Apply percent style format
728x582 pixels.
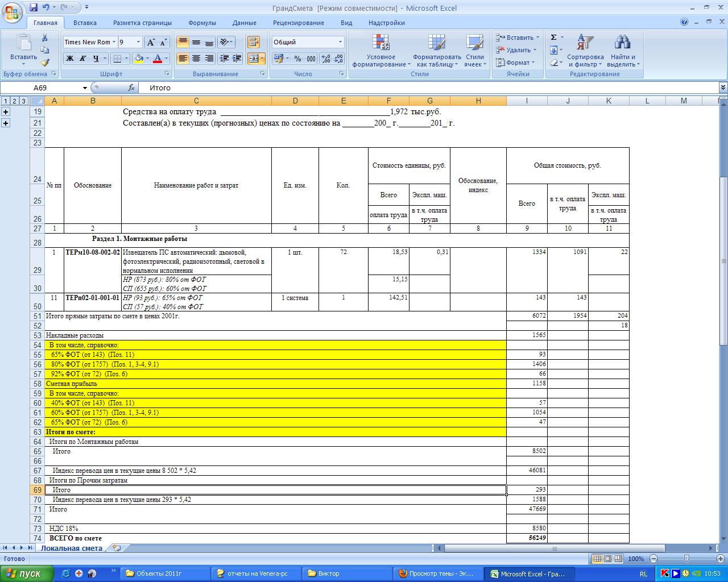click(297, 58)
